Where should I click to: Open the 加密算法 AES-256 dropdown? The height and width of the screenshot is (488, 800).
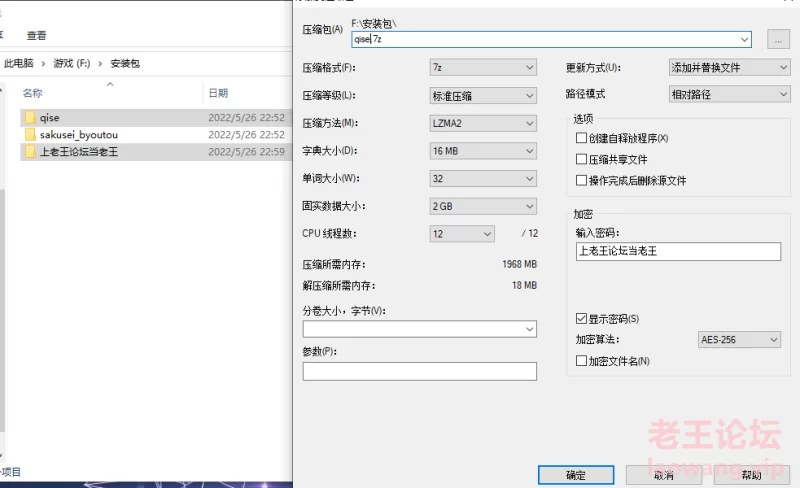(739, 339)
